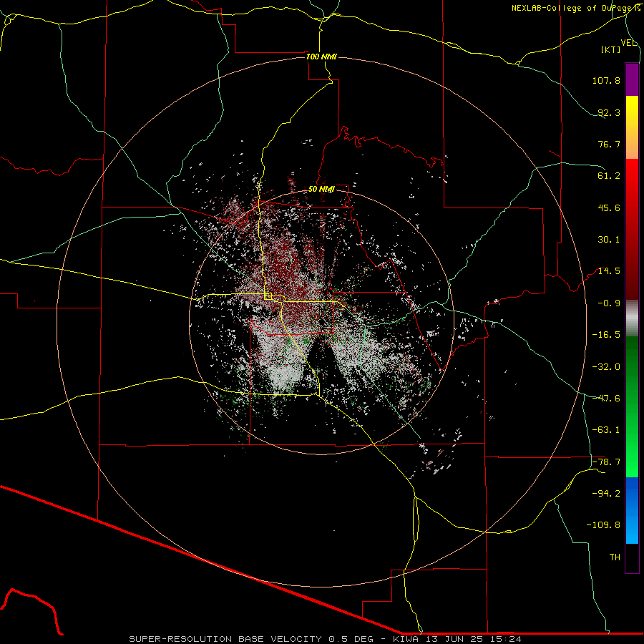Click the [KT] units label
The height and width of the screenshot is (644, 644).
coord(611,49)
